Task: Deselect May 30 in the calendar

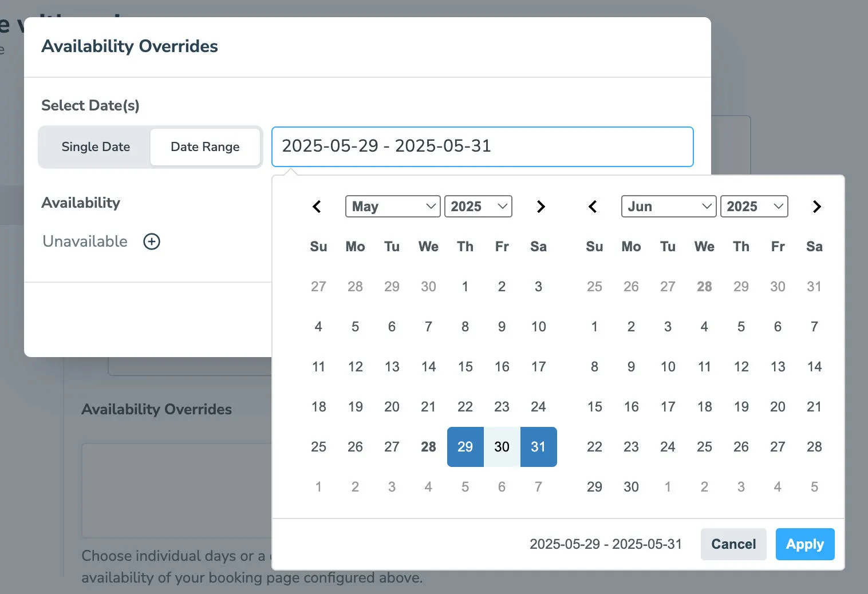Action: pos(502,447)
